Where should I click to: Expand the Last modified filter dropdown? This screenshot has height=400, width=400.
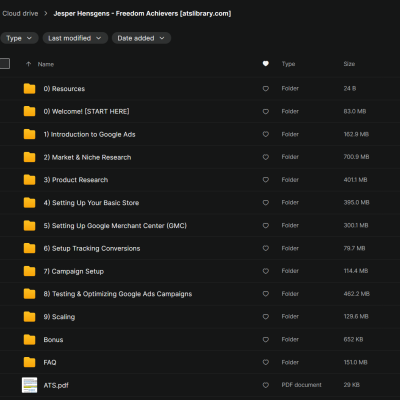pos(75,38)
